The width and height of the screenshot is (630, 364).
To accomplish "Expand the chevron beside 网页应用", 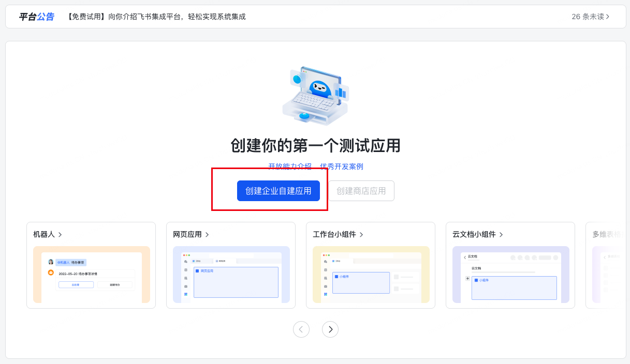I will [x=207, y=235].
